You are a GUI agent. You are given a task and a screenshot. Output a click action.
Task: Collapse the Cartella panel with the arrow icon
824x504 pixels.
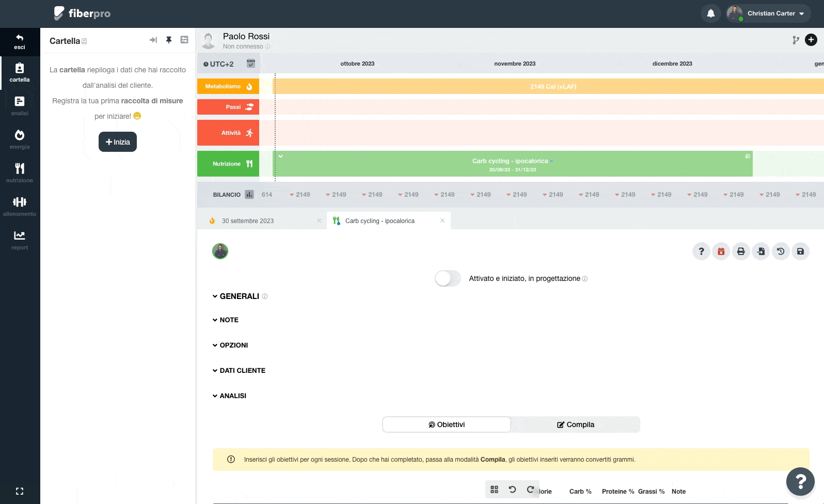153,40
